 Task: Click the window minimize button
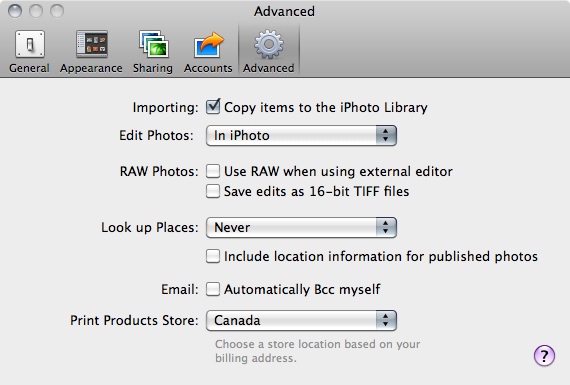tap(36, 11)
